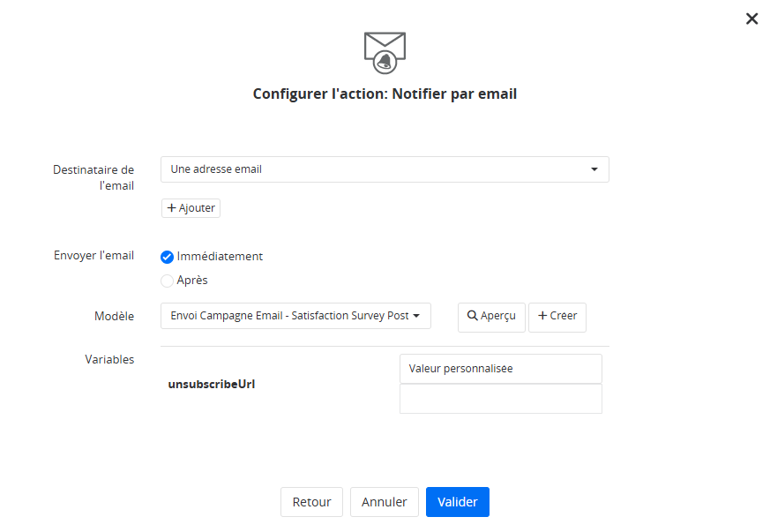Click the 'Configurer l'action' dialog title
770x532 pixels.
pos(385,94)
